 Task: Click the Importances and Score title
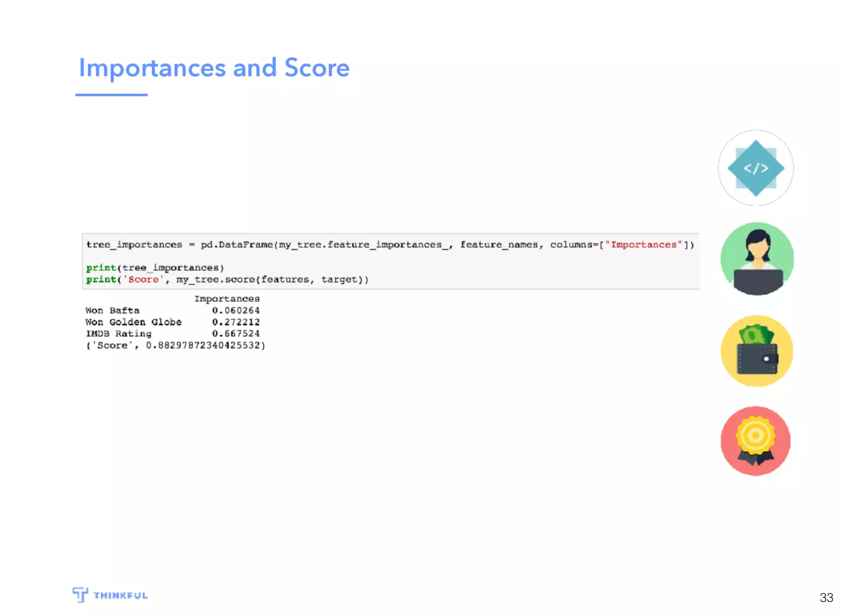[x=214, y=68]
